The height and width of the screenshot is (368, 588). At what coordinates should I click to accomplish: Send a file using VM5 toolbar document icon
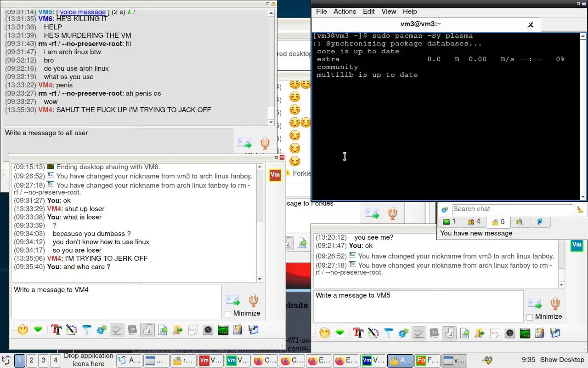[464, 333]
